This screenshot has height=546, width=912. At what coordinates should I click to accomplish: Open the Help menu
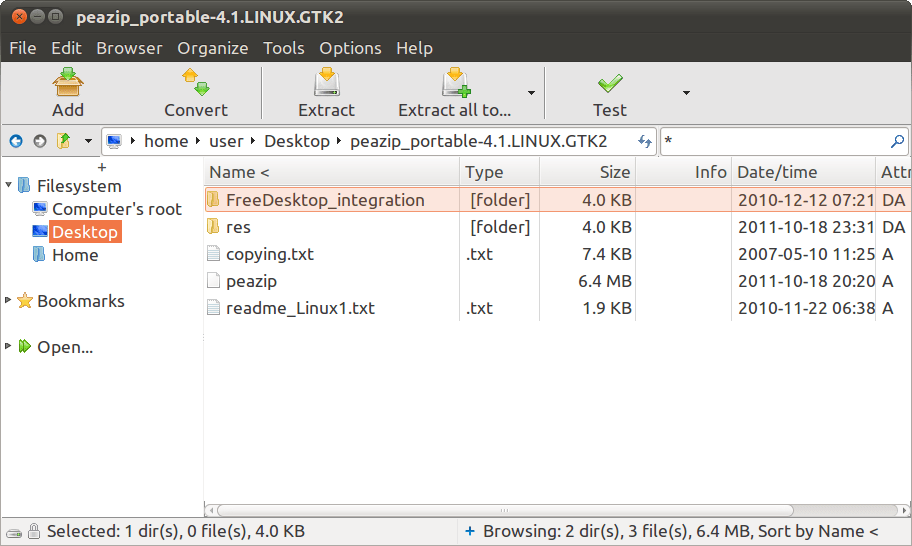[x=415, y=48]
